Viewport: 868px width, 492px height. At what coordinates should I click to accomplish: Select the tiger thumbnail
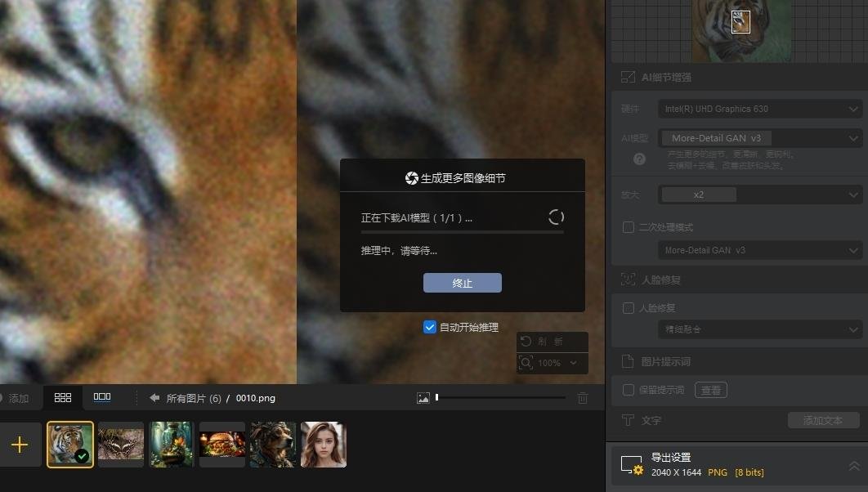(x=70, y=445)
